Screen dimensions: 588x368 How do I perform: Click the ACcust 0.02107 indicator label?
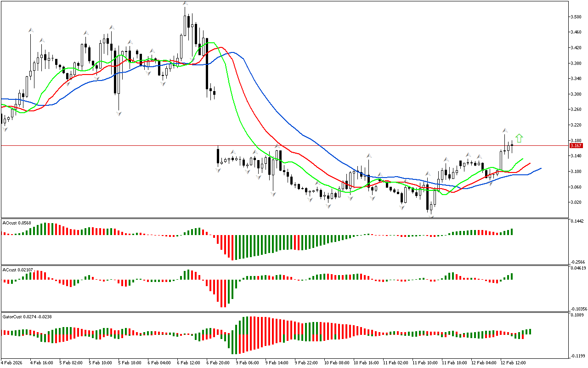pos(17,270)
